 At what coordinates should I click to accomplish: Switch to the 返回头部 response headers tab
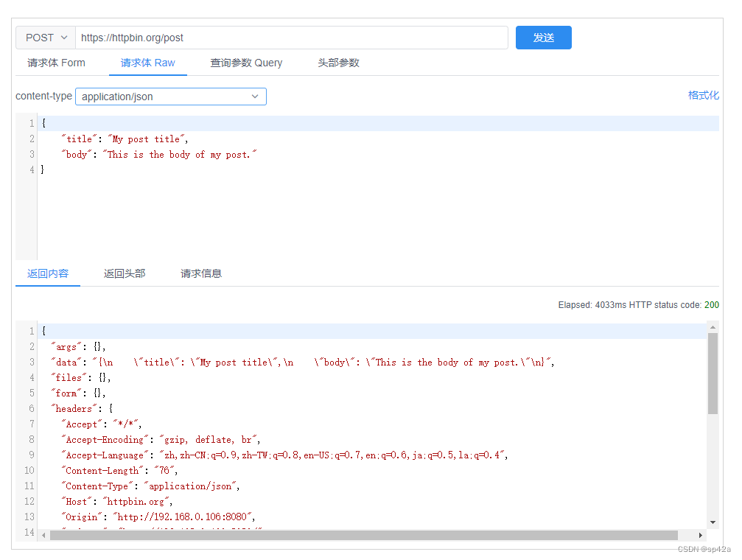tap(125, 273)
